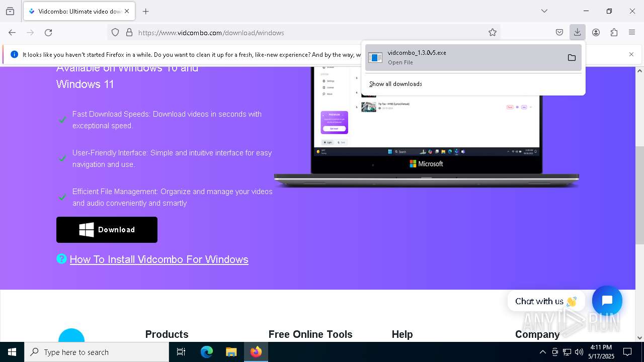644x362 pixels.
Task: Select the Efficient File Management feature text
Action: pyautogui.click(x=173, y=197)
